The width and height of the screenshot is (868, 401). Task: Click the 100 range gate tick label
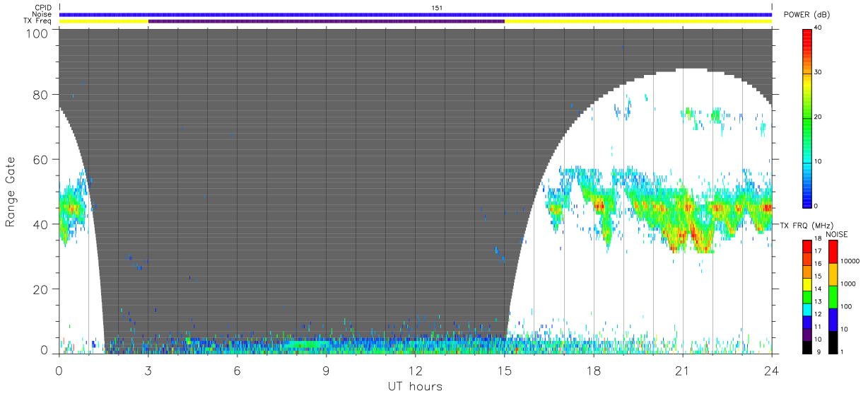click(37, 33)
